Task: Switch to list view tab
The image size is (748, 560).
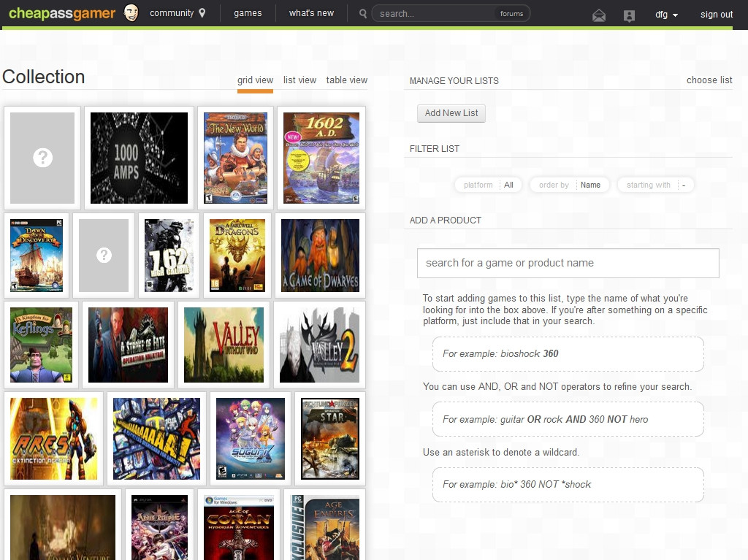Action: [x=299, y=80]
